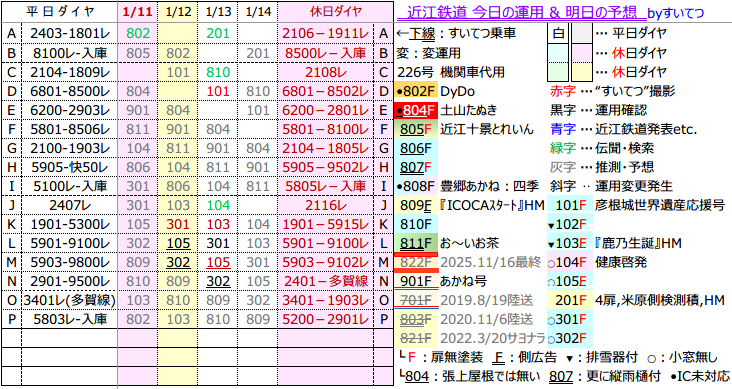
Task: Open the 近江鉄道 今日の運用 & 明日の予想 title link
Action: 521,12
